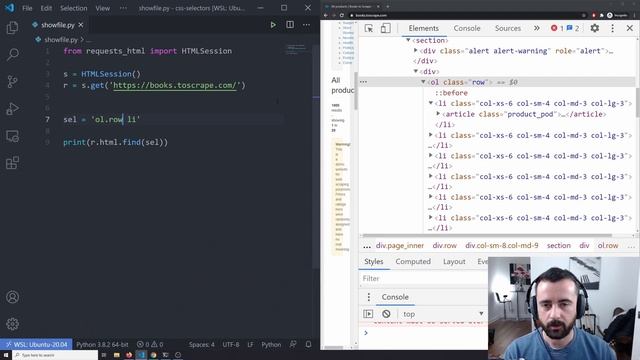Switch to the Sources tab in DevTools
The height and width of the screenshot is (360, 640).
click(508, 28)
